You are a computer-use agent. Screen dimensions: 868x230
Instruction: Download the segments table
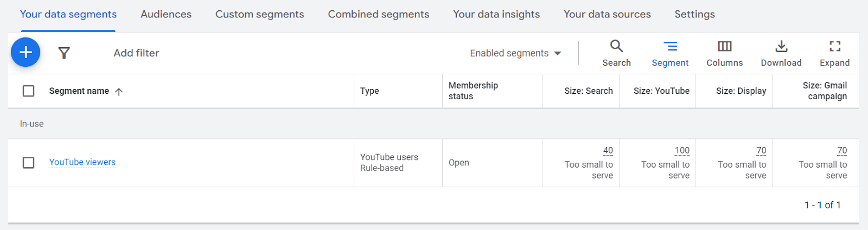pyautogui.click(x=781, y=53)
